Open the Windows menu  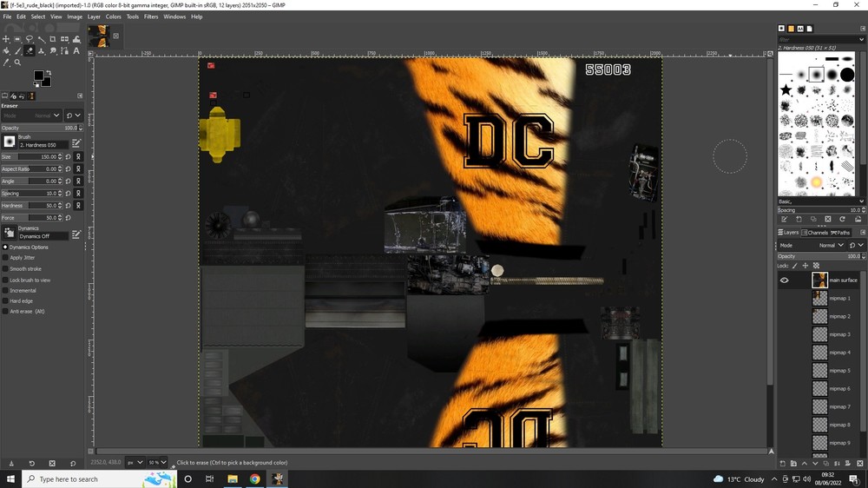point(174,16)
